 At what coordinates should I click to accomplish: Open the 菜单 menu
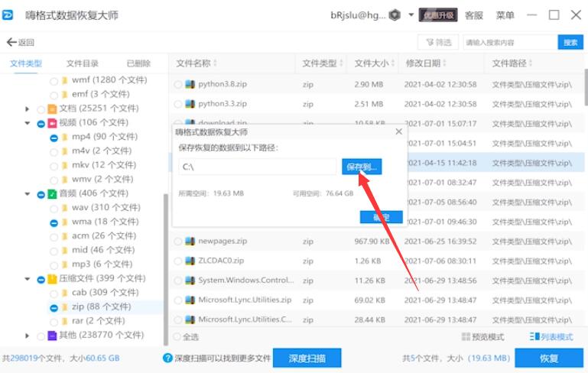click(x=505, y=15)
